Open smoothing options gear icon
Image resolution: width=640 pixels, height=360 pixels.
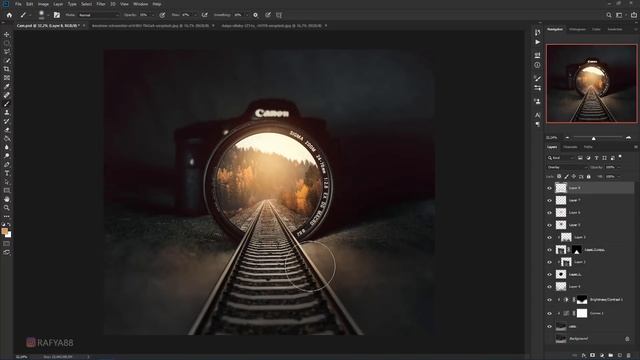pos(256,15)
